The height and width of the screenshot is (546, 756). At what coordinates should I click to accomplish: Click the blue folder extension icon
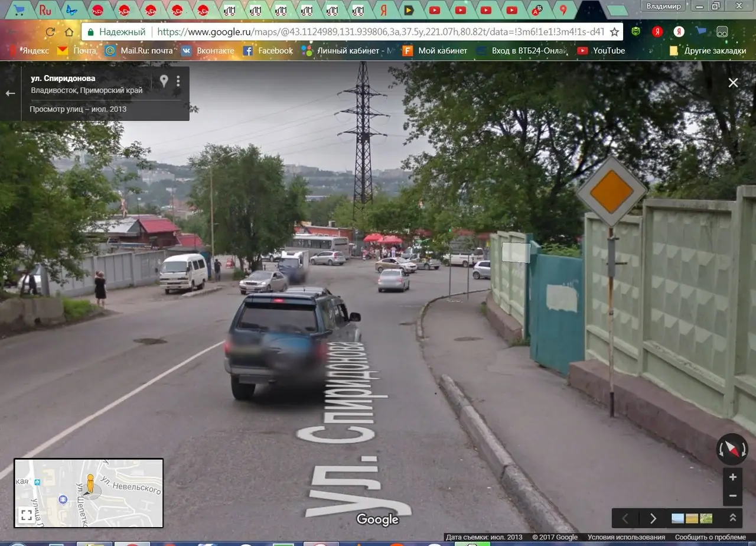[x=701, y=31]
